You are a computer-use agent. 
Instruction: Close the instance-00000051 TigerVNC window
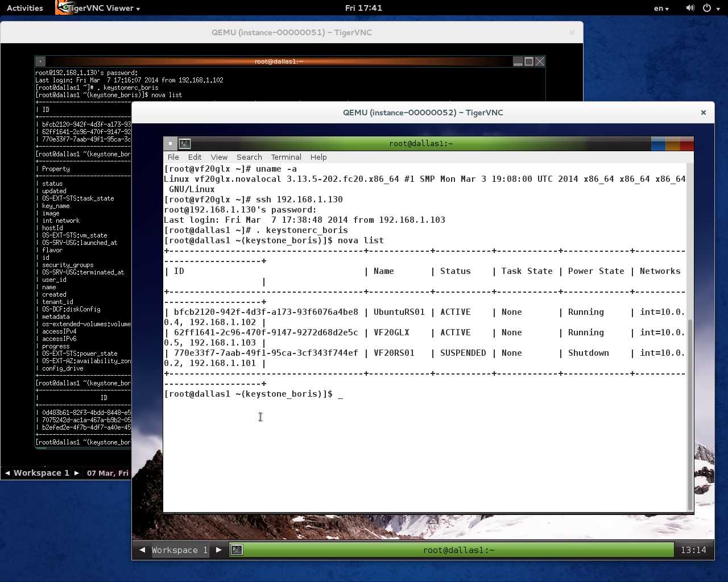pos(572,32)
